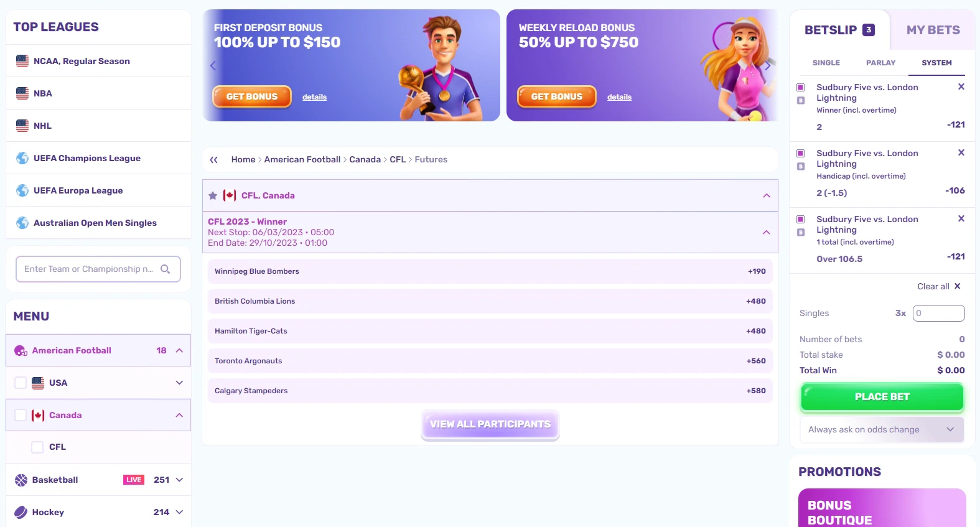Click the search magnifier icon
The width and height of the screenshot is (980, 527).
(165, 269)
